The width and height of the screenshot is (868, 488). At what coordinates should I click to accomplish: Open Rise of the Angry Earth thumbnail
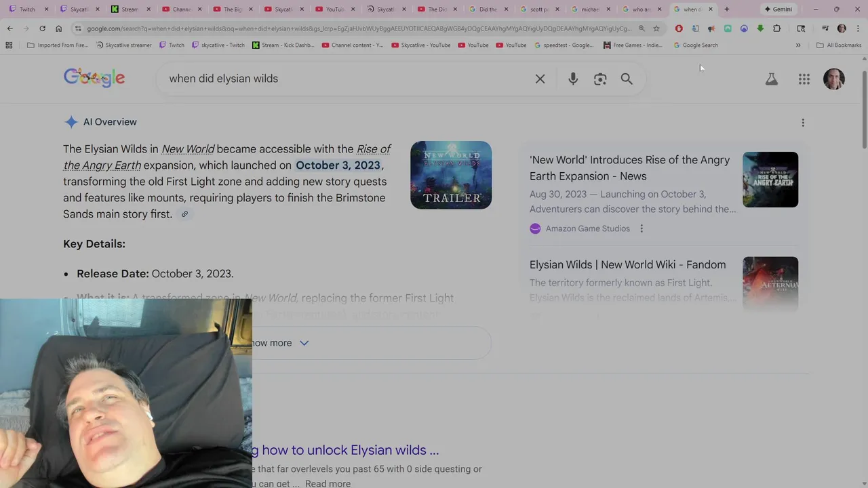770,180
